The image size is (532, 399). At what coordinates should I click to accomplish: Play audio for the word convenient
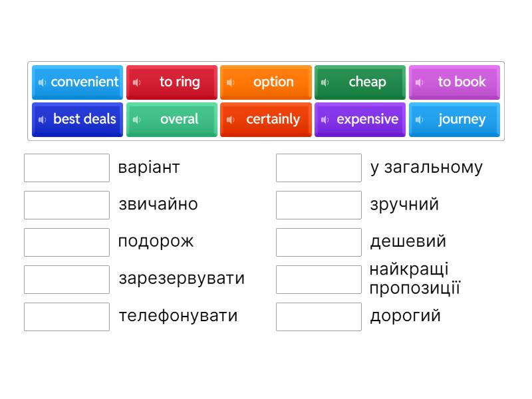(41, 82)
